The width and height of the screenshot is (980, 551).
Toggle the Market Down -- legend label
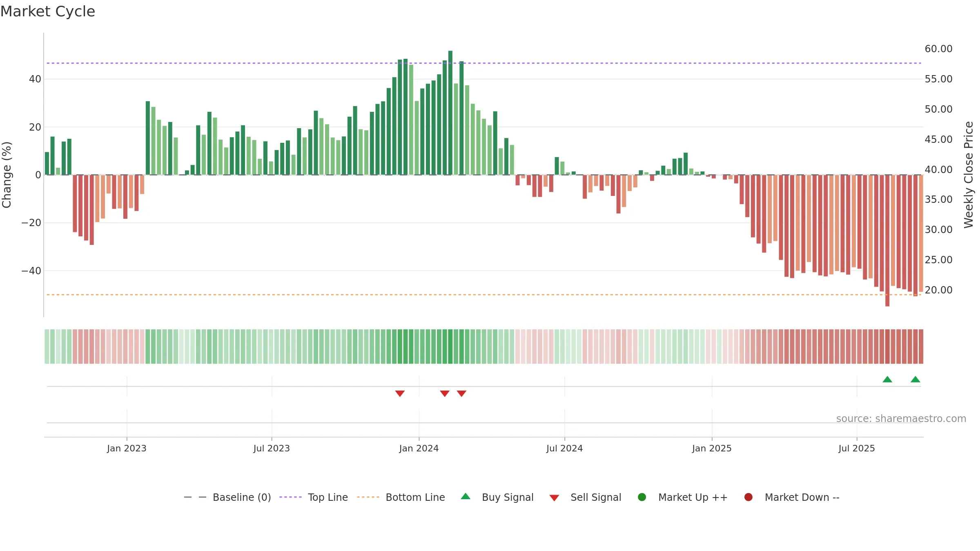coord(802,497)
